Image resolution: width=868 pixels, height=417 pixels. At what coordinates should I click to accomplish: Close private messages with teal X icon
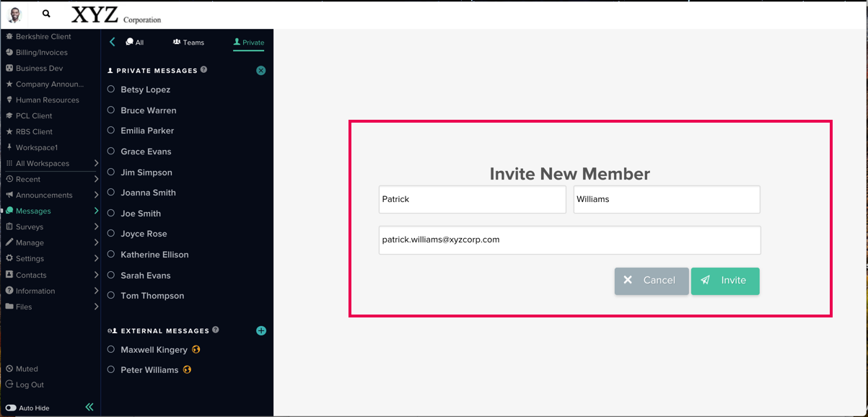click(261, 71)
